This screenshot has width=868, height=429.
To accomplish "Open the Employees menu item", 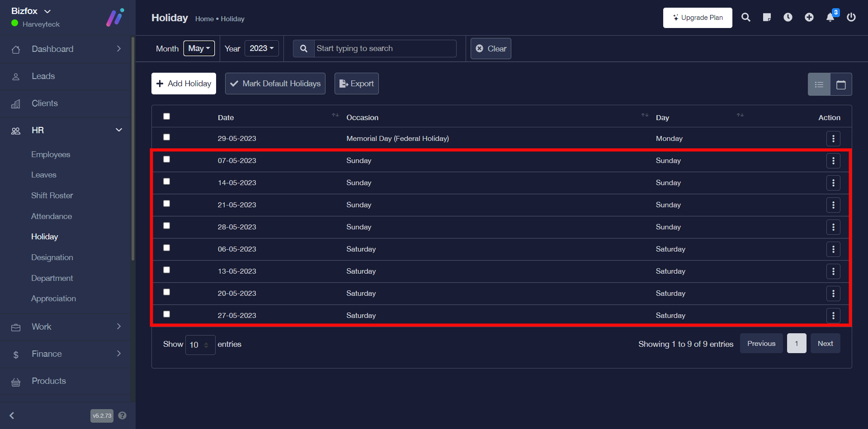I will 51,154.
